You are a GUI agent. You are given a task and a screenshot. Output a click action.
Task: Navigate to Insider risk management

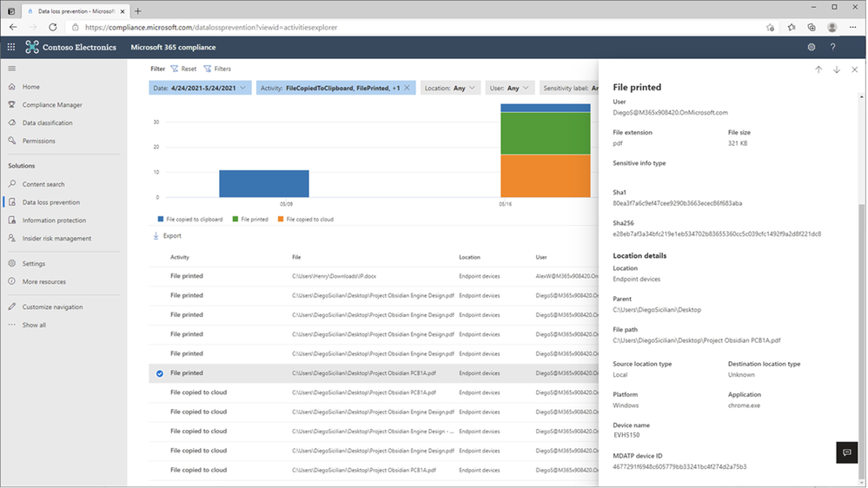(56, 238)
